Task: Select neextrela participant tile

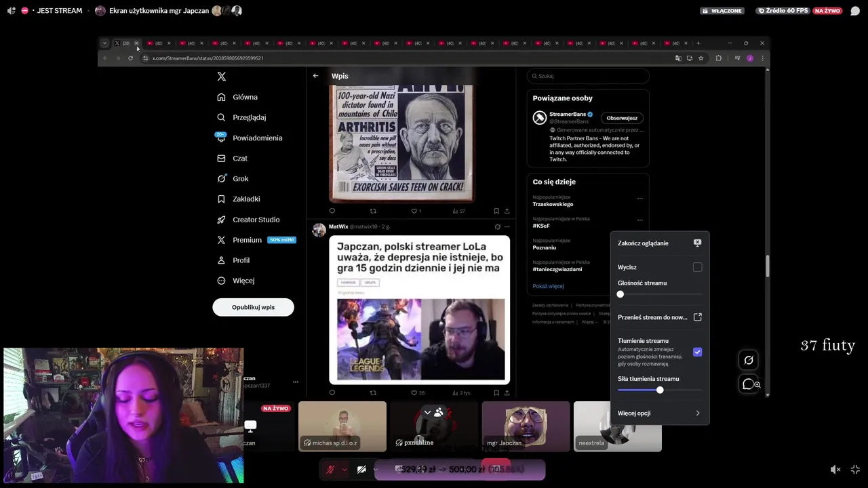Action: point(617,426)
